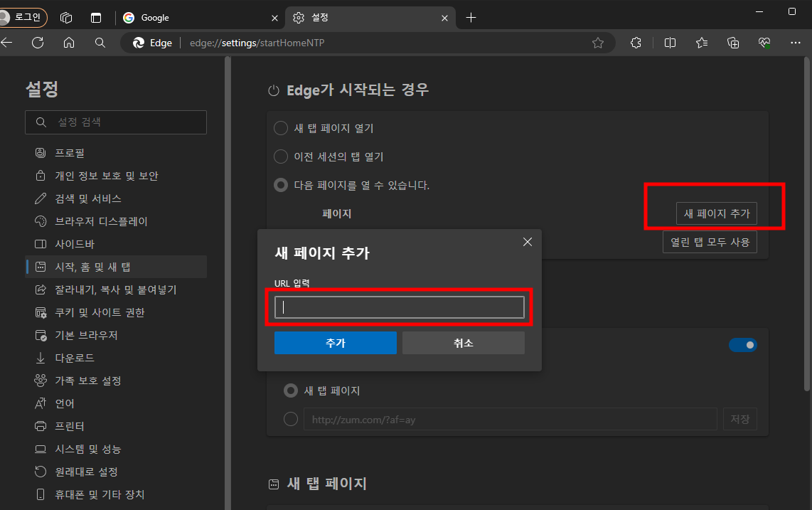Select 시작, 홈 및 새 탭 section

(116, 267)
